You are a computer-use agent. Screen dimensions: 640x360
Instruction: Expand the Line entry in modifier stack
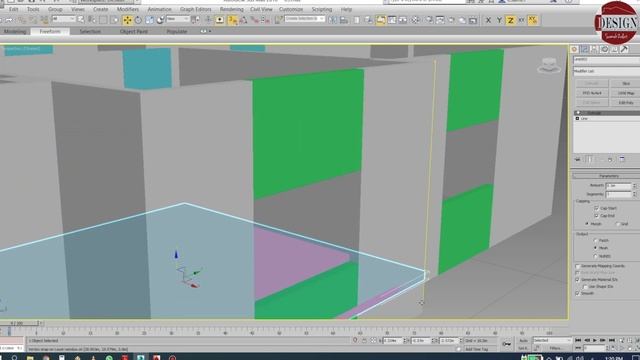pos(577,118)
